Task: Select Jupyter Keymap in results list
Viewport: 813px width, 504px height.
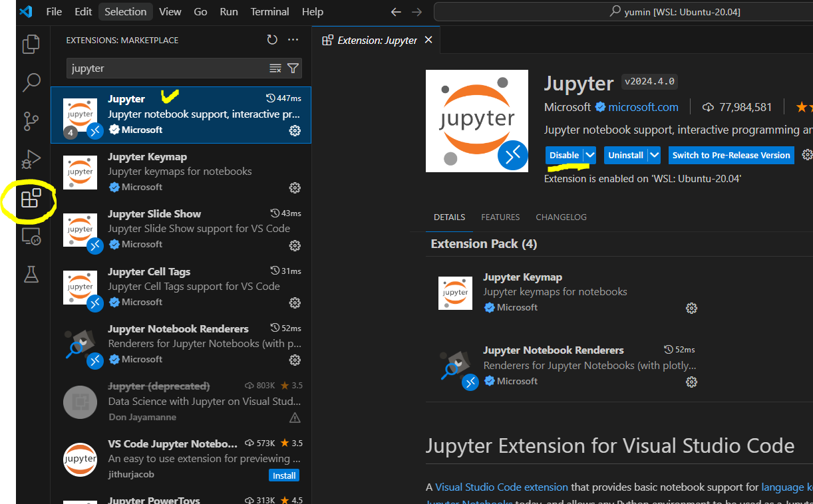Action: pyautogui.click(x=181, y=172)
